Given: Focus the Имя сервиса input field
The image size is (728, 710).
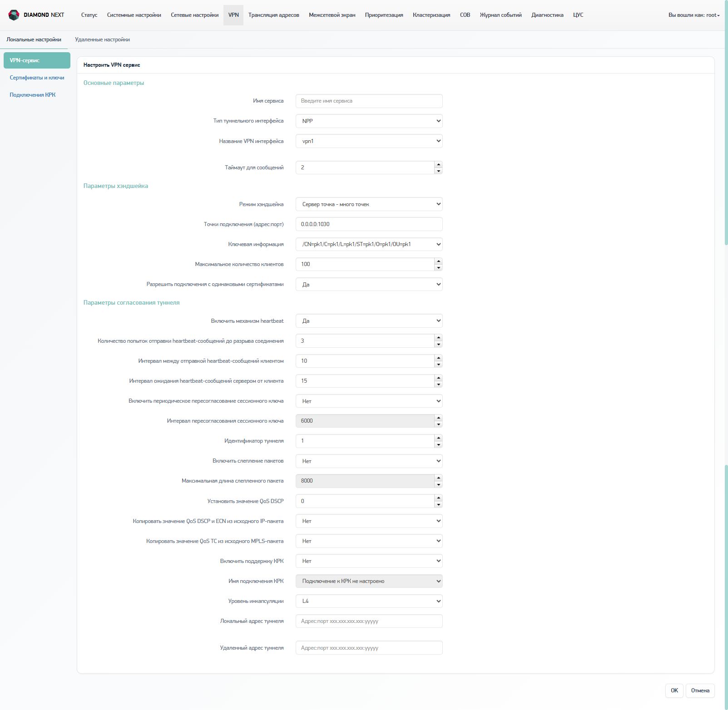Looking at the screenshot, I should click(369, 101).
